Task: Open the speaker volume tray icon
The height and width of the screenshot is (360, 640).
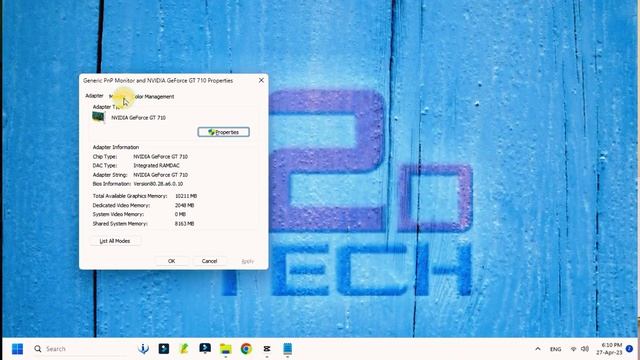Action: coord(585,349)
